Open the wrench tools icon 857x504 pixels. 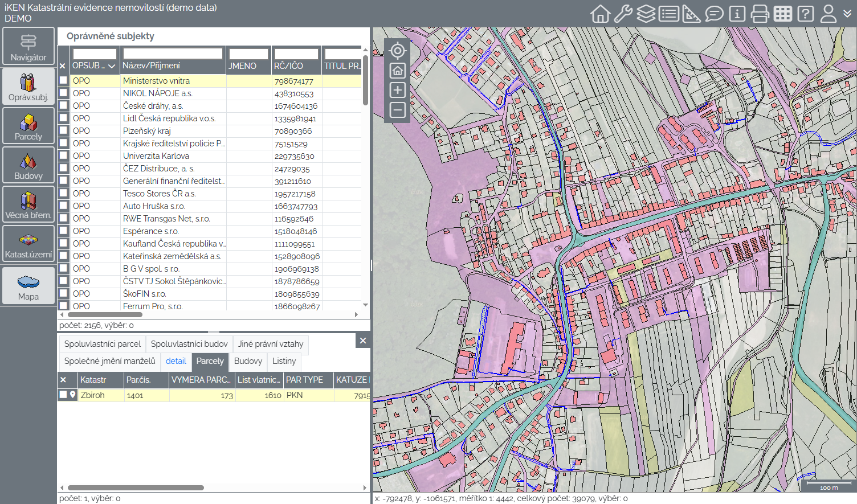tap(623, 14)
